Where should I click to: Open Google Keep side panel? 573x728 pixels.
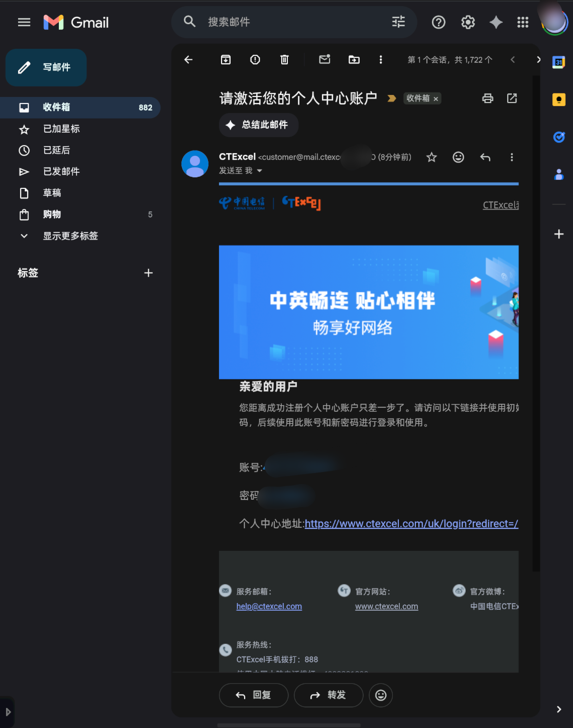(x=558, y=99)
